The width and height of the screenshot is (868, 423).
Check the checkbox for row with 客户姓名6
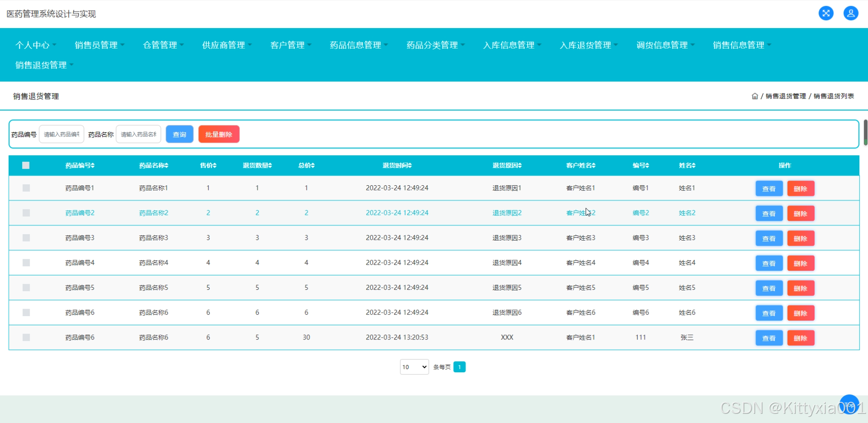point(26,312)
